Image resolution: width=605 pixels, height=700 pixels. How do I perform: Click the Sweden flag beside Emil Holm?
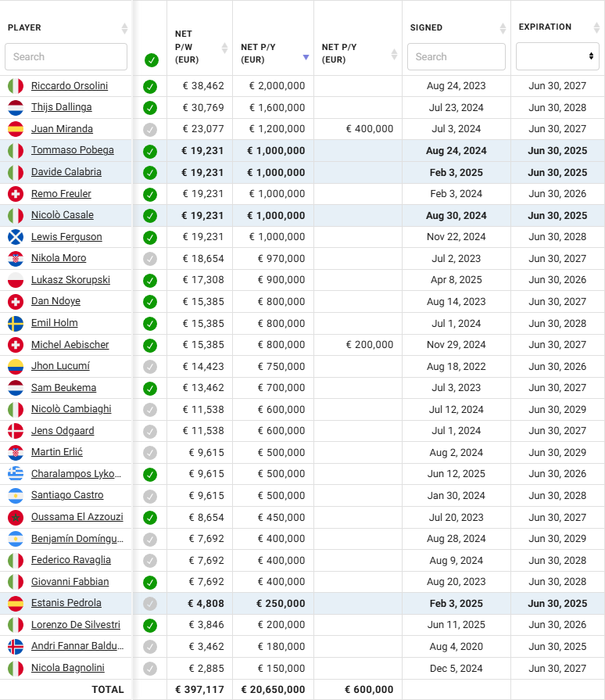[x=16, y=323]
